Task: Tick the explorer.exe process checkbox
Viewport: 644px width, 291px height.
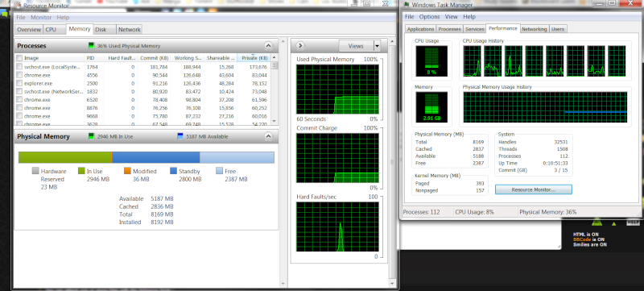Action: point(19,83)
